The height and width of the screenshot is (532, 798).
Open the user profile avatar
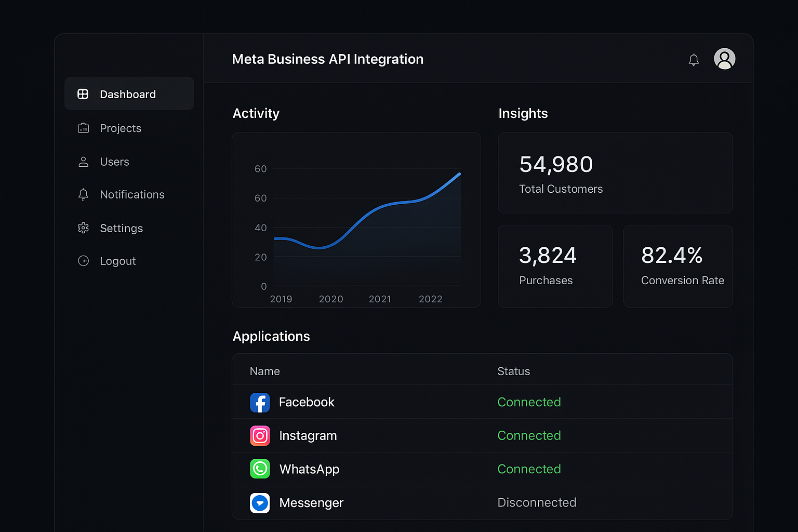(724, 59)
